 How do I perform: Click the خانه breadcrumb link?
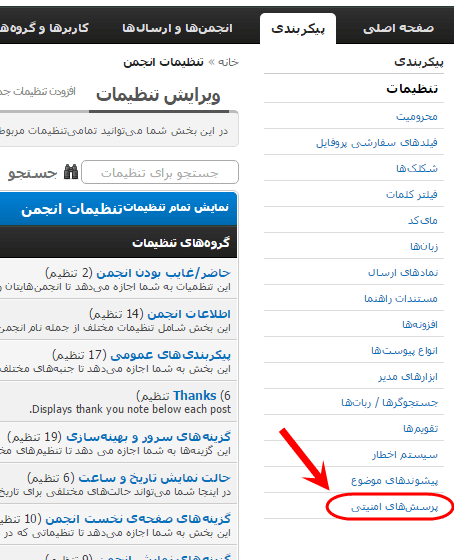[x=229, y=62]
